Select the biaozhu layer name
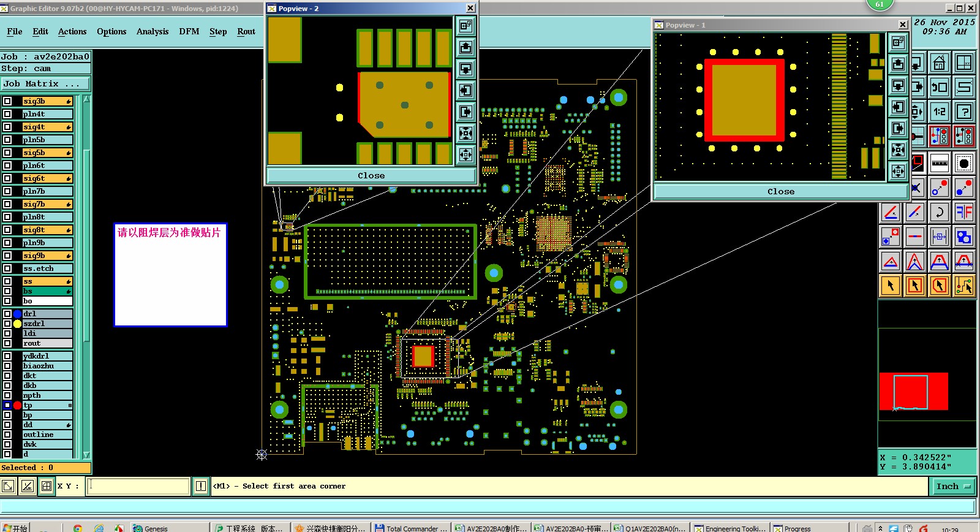980x532 pixels. pos(47,366)
